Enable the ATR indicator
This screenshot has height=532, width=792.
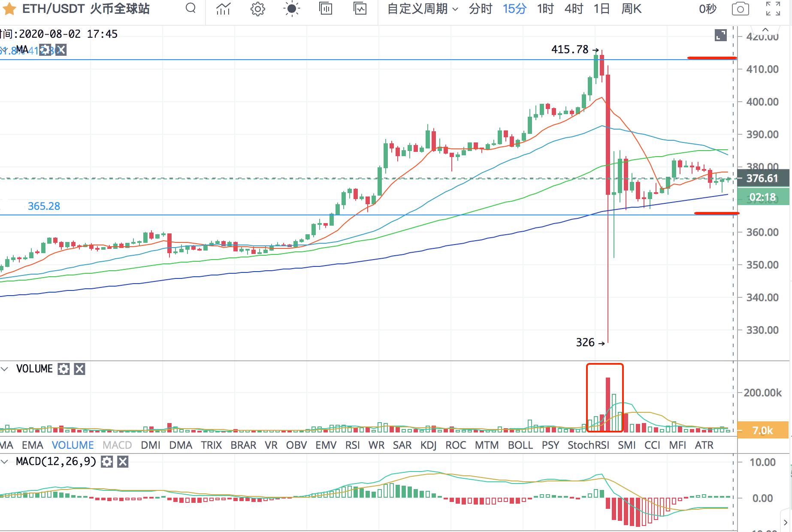tap(704, 445)
